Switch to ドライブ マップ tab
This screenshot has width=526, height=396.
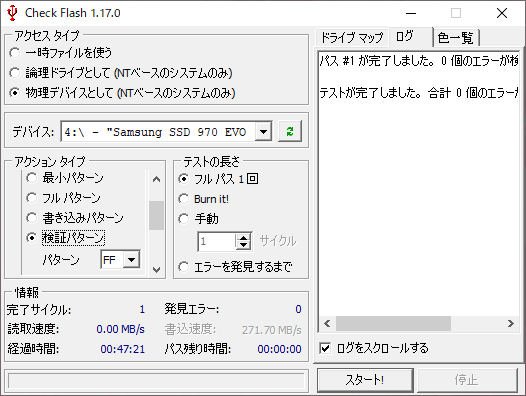(x=352, y=37)
